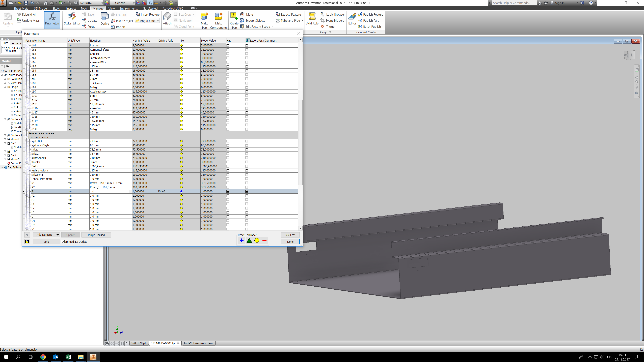Open Content Center Editor icon
This screenshot has width=644, height=362.
point(352,19)
